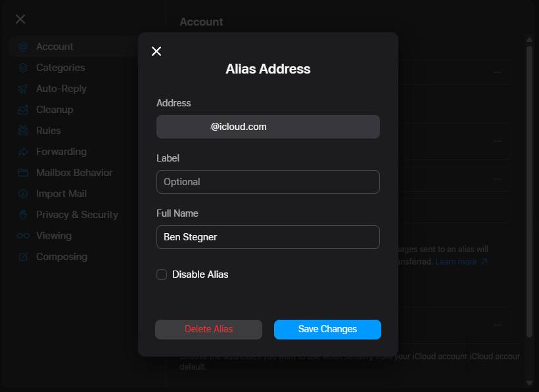Save changes to the alias
This screenshot has width=539, height=392.
327,329
